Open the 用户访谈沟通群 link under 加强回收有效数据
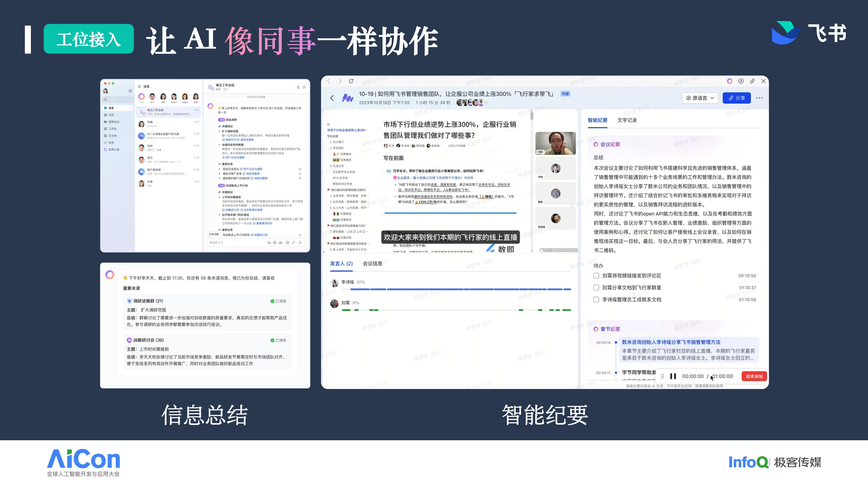This screenshot has width=868, height=488. pos(233,158)
